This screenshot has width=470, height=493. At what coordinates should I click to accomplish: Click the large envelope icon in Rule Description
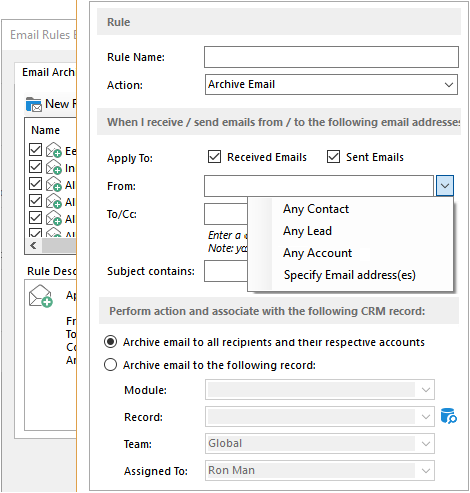point(41,296)
